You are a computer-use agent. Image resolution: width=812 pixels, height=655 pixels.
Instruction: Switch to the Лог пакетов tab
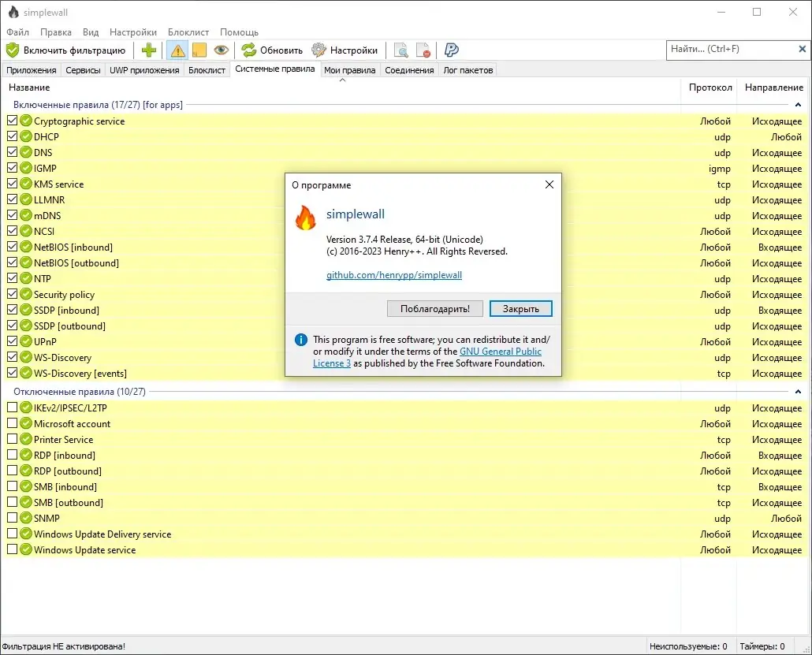pos(468,70)
